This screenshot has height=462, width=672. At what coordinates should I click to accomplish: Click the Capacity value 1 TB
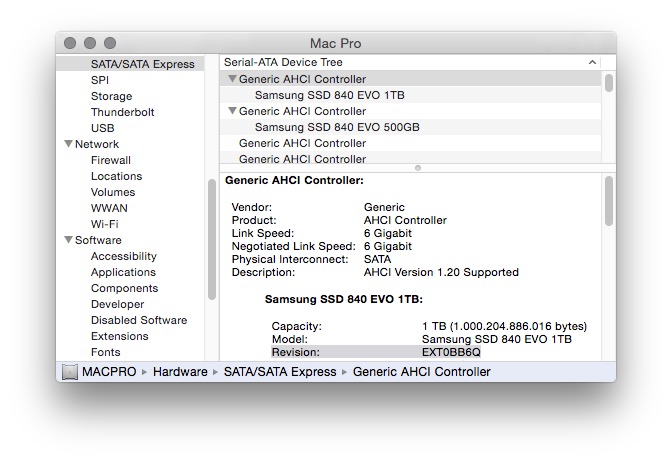504,326
